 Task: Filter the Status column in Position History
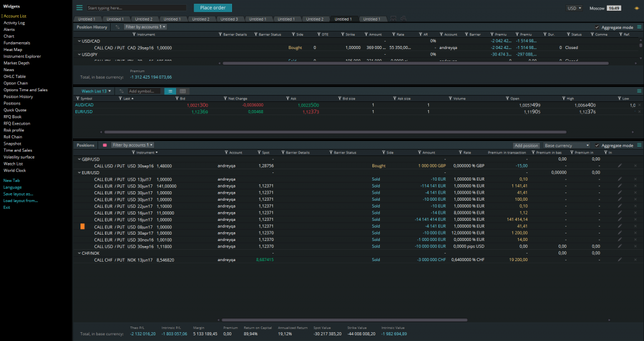pyautogui.click(x=569, y=35)
